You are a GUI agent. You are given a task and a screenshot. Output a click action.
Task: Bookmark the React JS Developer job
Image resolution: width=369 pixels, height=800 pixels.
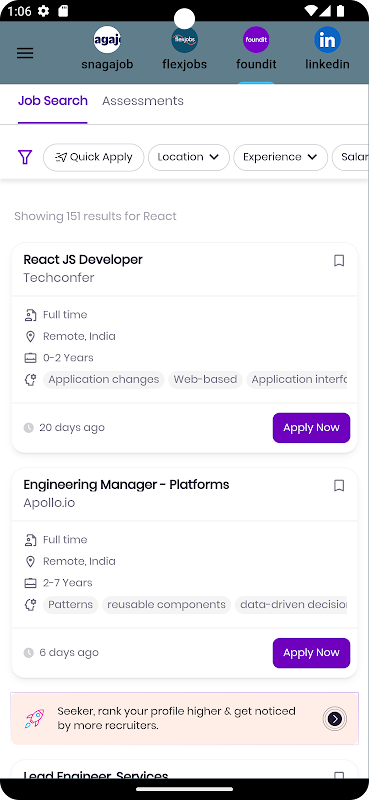(x=339, y=261)
